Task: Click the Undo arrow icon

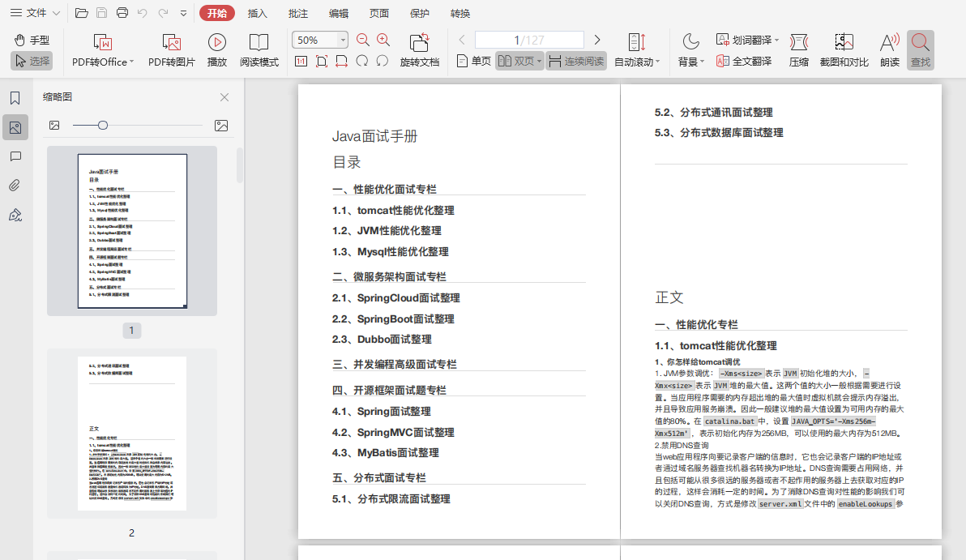Action: [x=143, y=13]
